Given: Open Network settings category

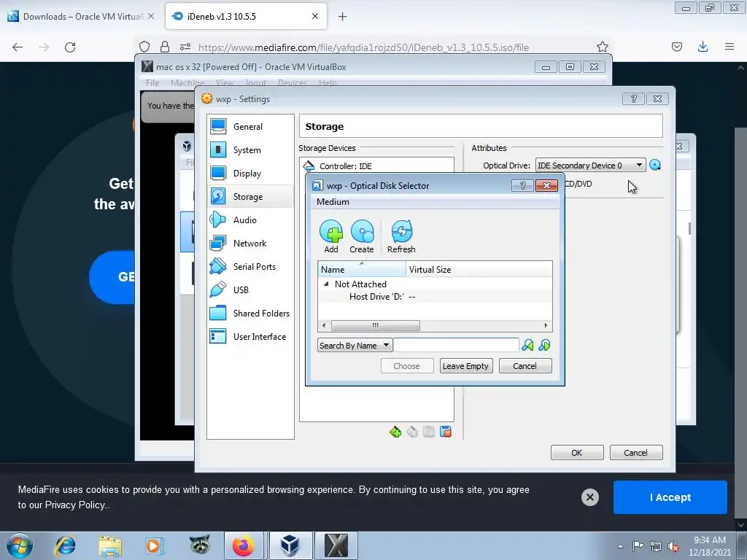Looking at the screenshot, I should tap(251, 244).
